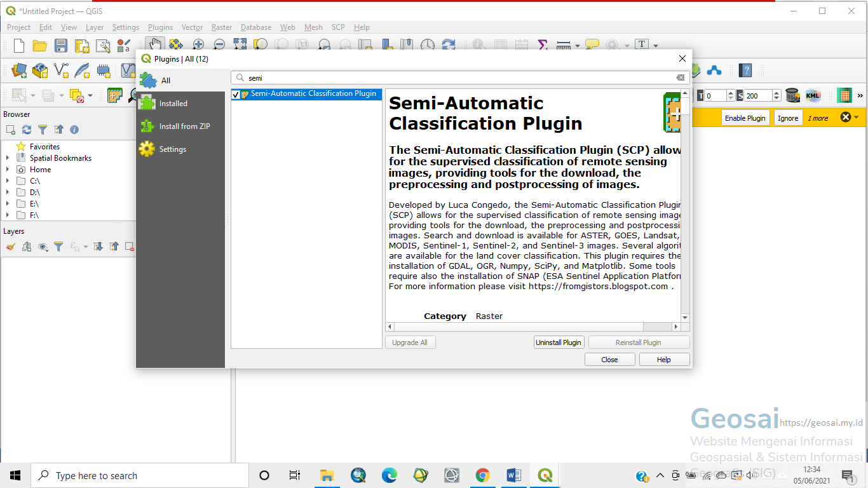This screenshot has width=868, height=488.
Task: Create a new project with New Project icon
Action: 19,45
